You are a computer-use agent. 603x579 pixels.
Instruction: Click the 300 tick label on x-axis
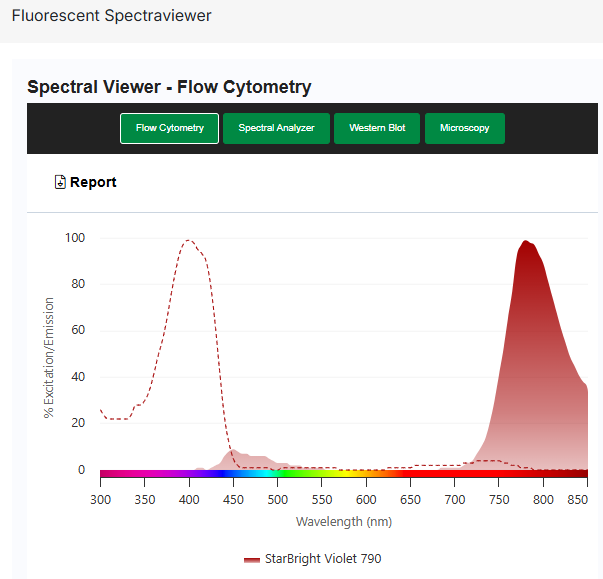tap(100, 498)
